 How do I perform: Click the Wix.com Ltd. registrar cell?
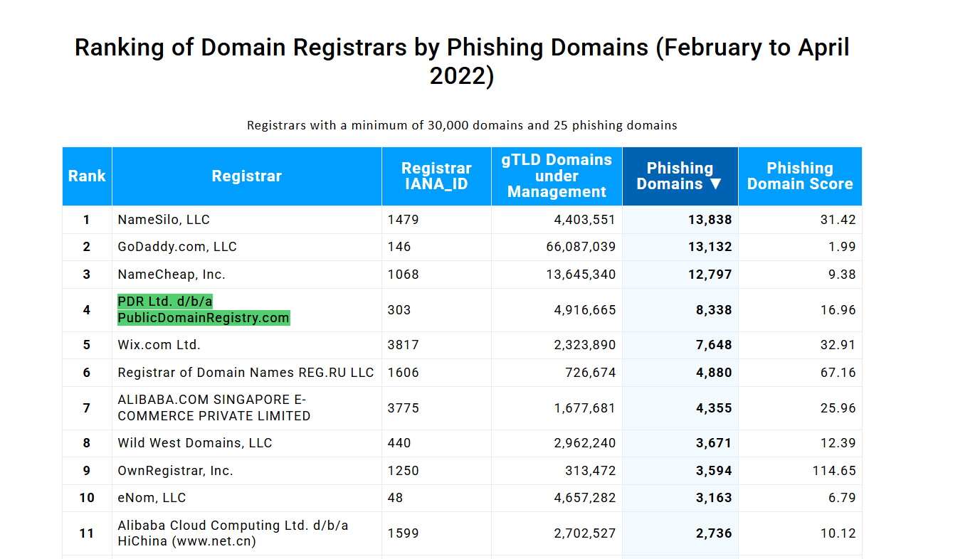click(159, 345)
